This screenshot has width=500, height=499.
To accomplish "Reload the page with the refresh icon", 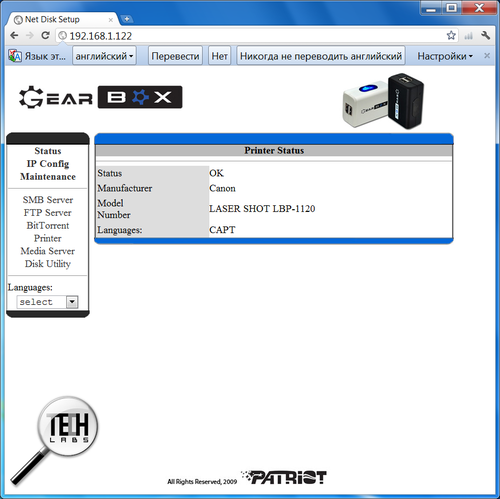I will point(45,35).
